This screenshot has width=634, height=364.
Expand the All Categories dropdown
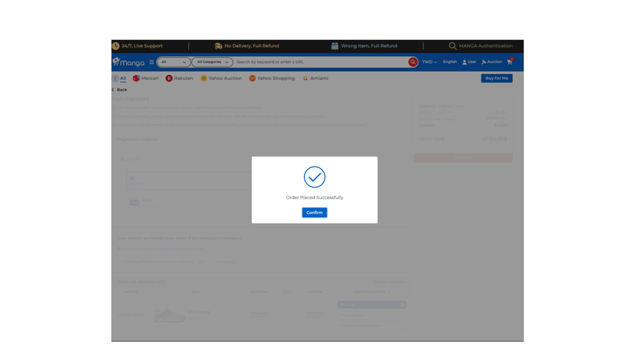click(212, 62)
